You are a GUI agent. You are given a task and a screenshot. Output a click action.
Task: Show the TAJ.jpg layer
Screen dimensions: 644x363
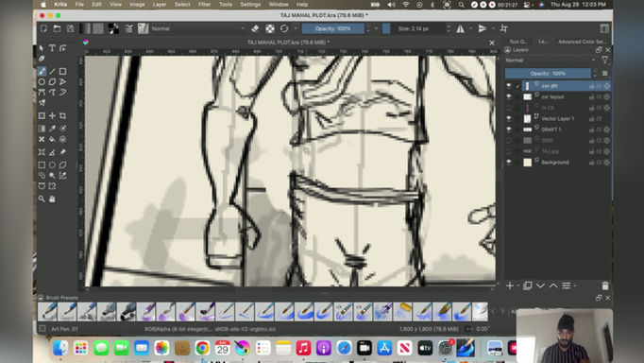tap(509, 151)
